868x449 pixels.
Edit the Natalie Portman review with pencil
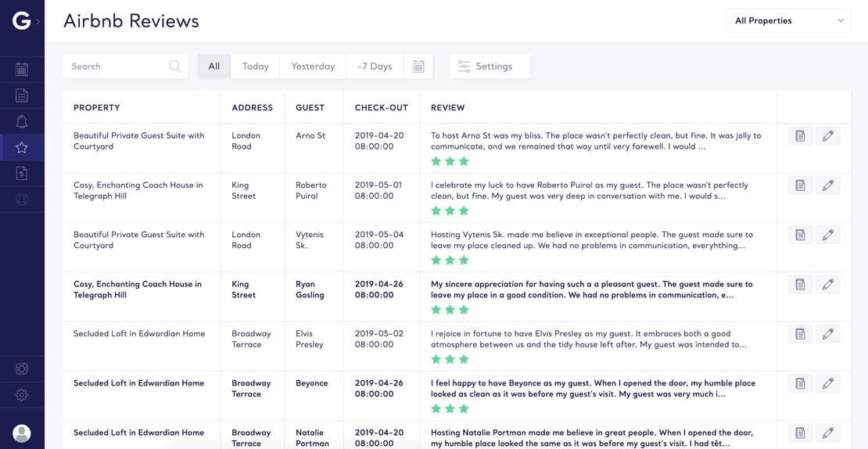[828, 433]
